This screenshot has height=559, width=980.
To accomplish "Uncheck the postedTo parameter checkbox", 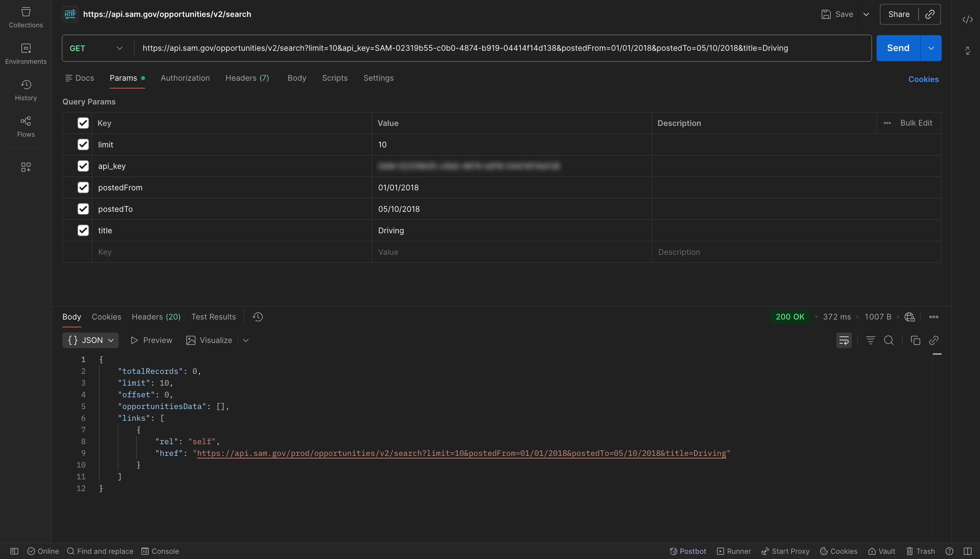I will [x=83, y=209].
